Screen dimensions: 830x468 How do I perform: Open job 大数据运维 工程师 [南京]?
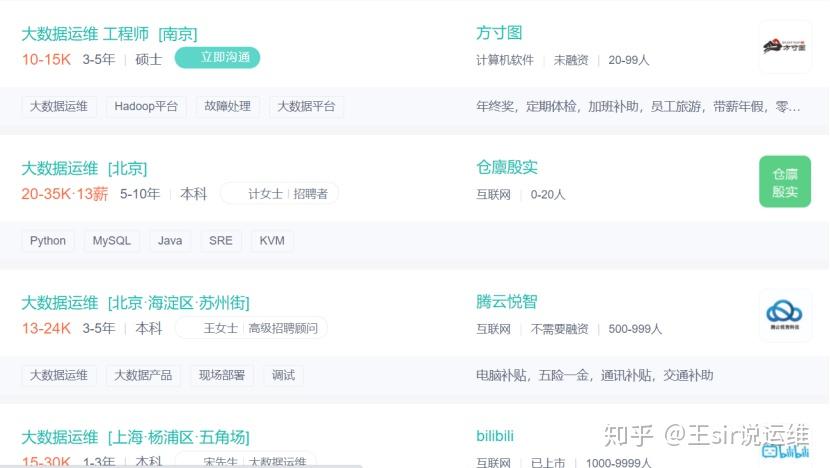pyautogui.click(x=109, y=34)
